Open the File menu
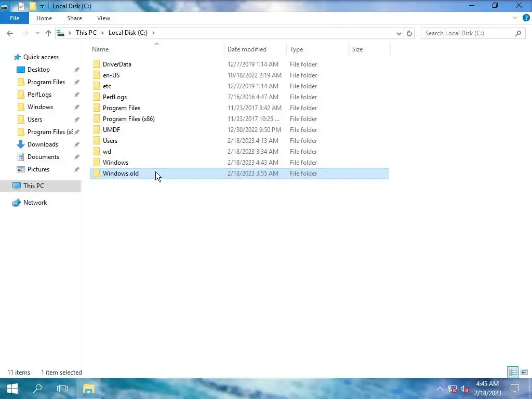This screenshot has width=532, height=399. point(15,18)
